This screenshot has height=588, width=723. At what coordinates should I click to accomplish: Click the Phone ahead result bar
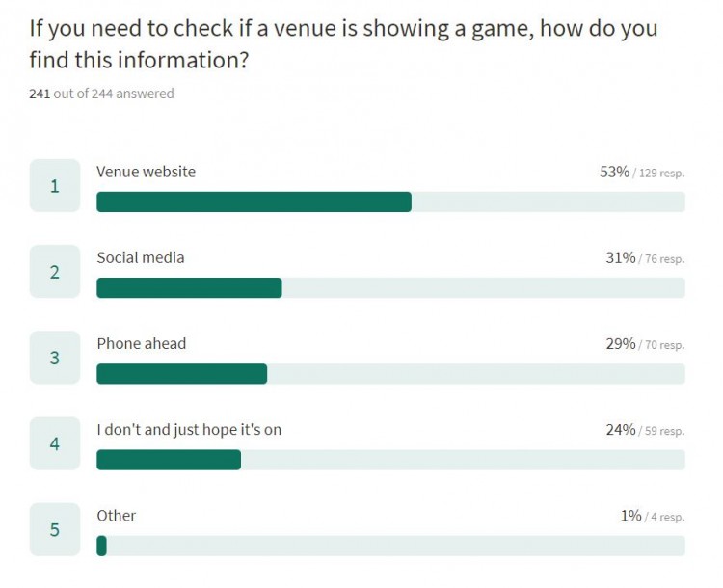(390, 374)
